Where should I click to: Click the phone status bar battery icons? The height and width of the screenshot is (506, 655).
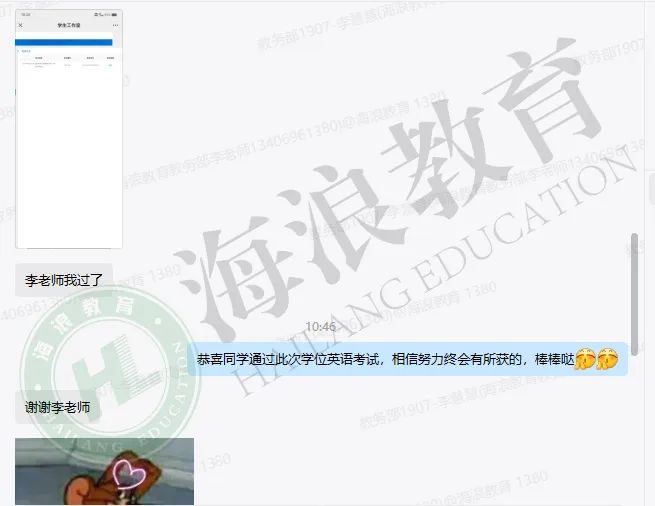point(110,15)
